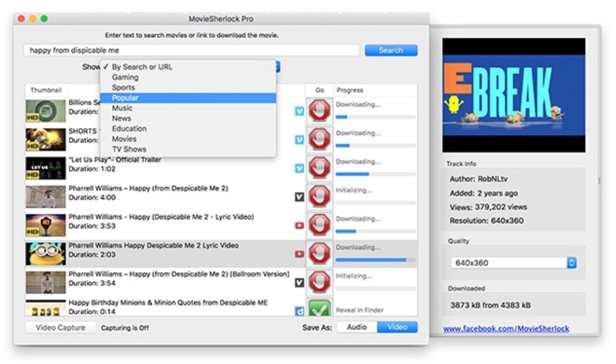Click the Vimeo source icon in Billions row
The width and height of the screenshot is (616, 364).
299,111
